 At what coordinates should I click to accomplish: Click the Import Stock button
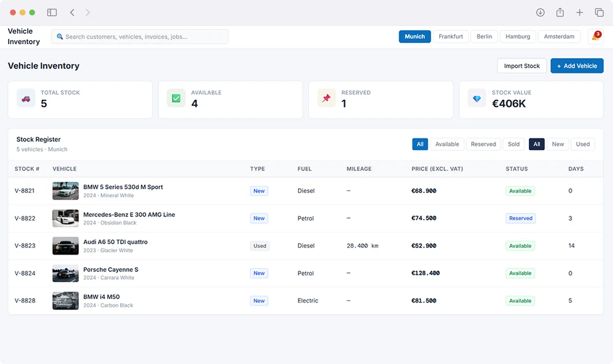(522, 66)
